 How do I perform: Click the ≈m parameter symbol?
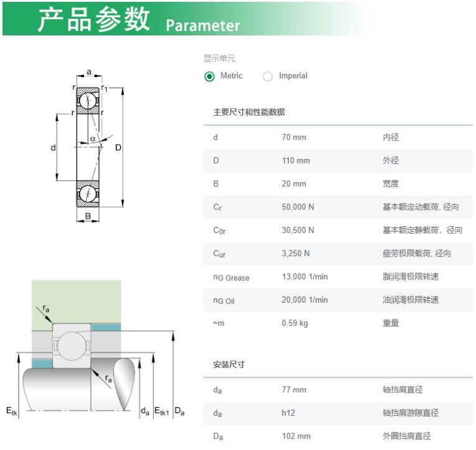[218, 323]
